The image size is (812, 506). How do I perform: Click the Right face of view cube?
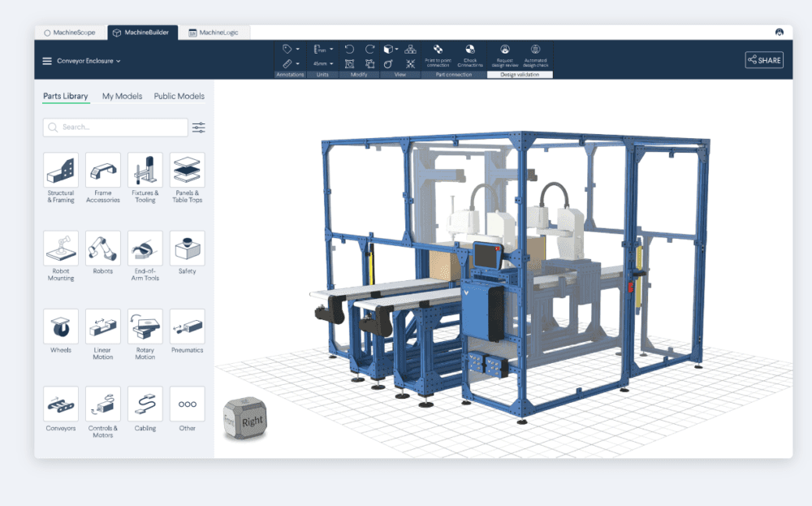coord(253,421)
